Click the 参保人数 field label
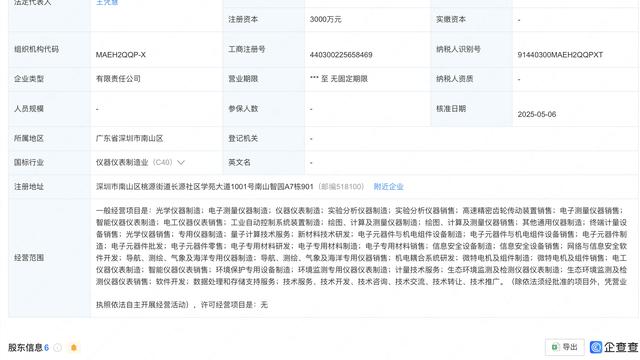 pos(243,109)
